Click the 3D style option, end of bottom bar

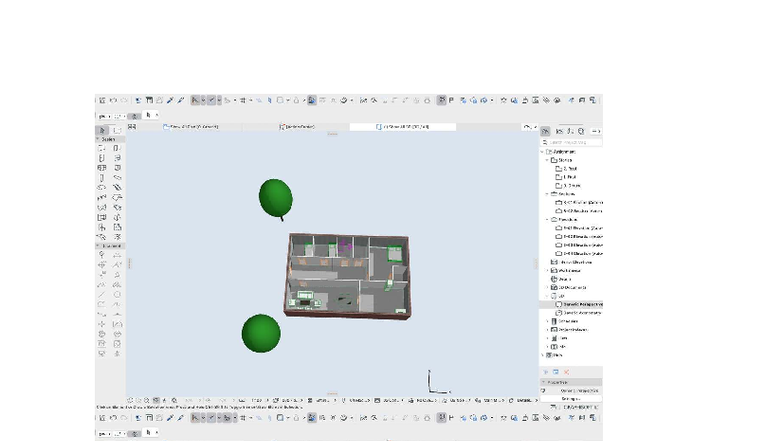tap(522, 400)
